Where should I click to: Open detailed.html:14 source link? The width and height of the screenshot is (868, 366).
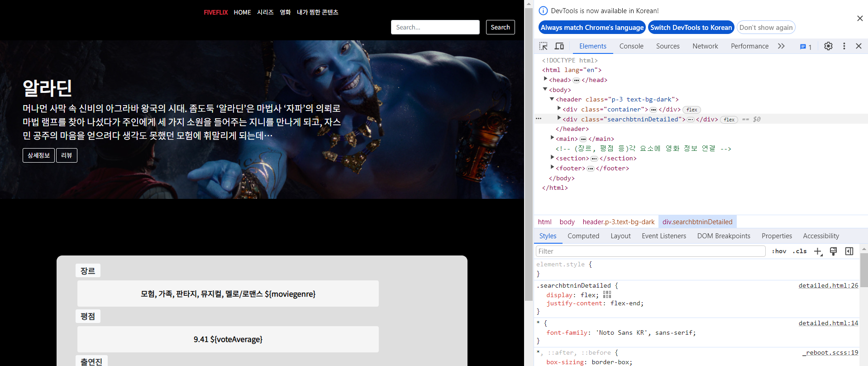pos(828,323)
